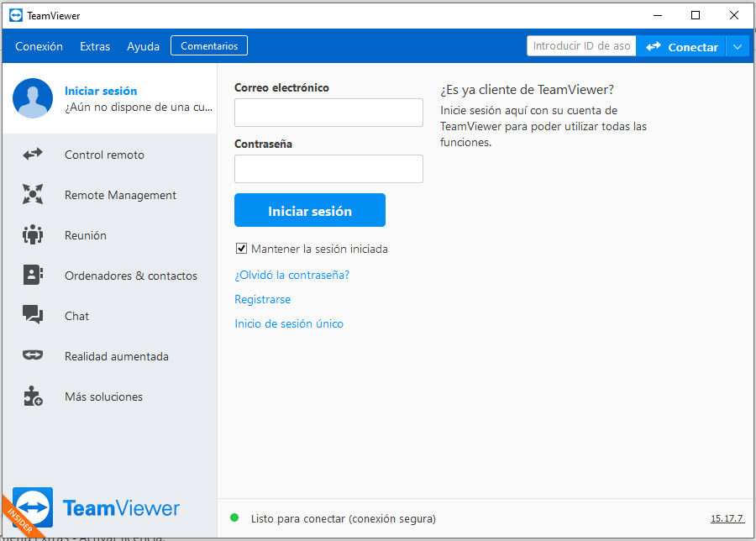This screenshot has height=541, width=756.
Task: Select Más soluciones in the sidebar
Action: coord(110,397)
